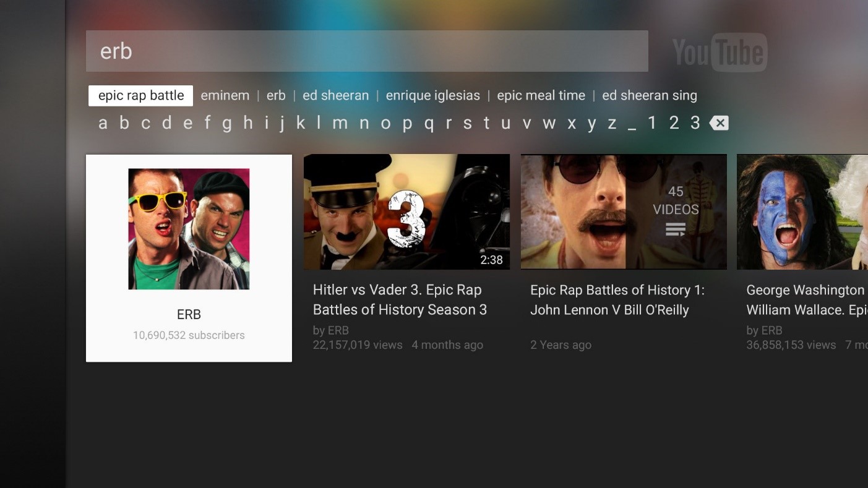Viewport: 868px width, 488px height.
Task: Select the number "1" key
Action: click(652, 122)
